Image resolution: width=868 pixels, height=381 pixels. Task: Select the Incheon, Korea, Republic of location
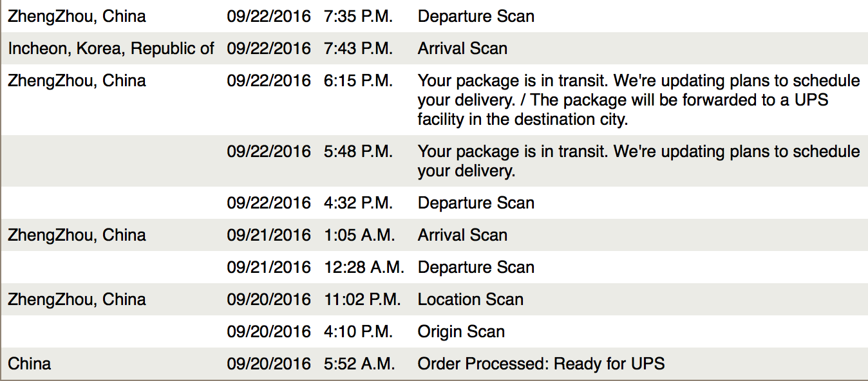pyautogui.click(x=111, y=49)
